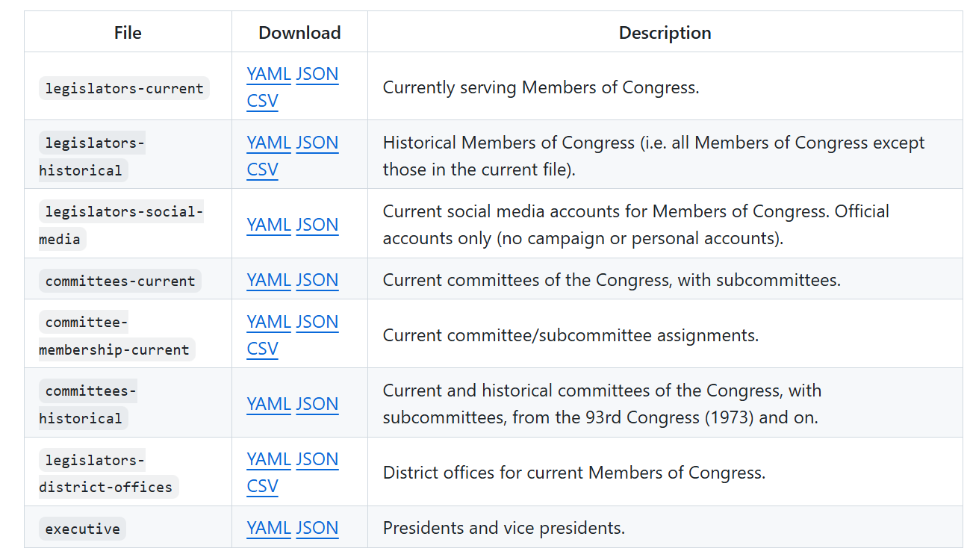Image resolution: width=970 pixels, height=560 pixels.
Task: Download legislators-social-media JSON file
Action: 317,225
